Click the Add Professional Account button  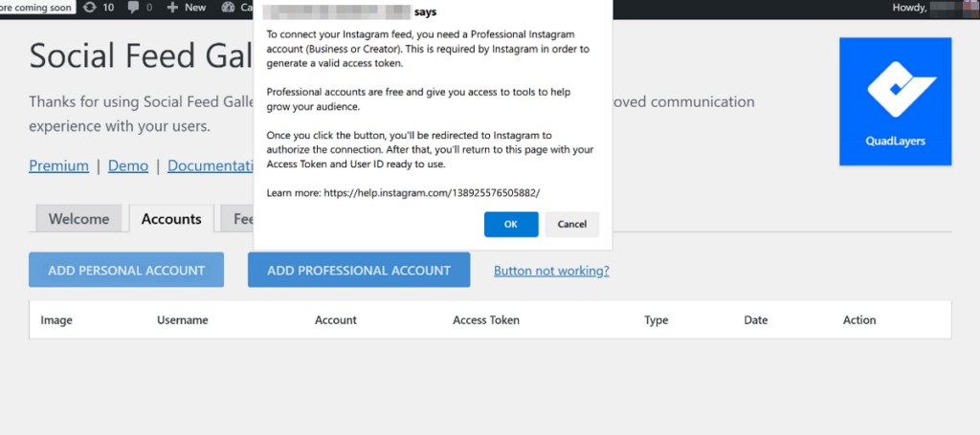pos(359,270)
